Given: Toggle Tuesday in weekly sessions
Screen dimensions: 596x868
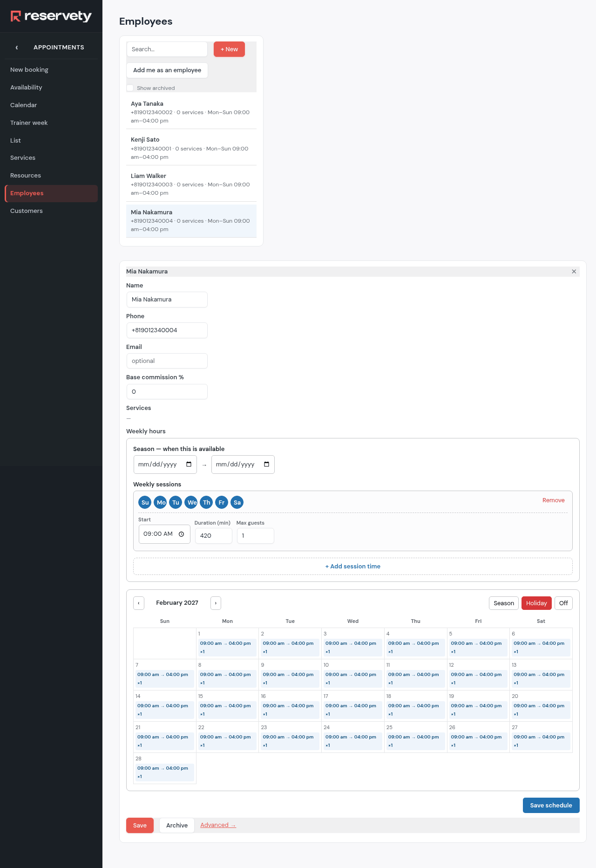Looking at the screenshot, I should (x=176, y=502).
